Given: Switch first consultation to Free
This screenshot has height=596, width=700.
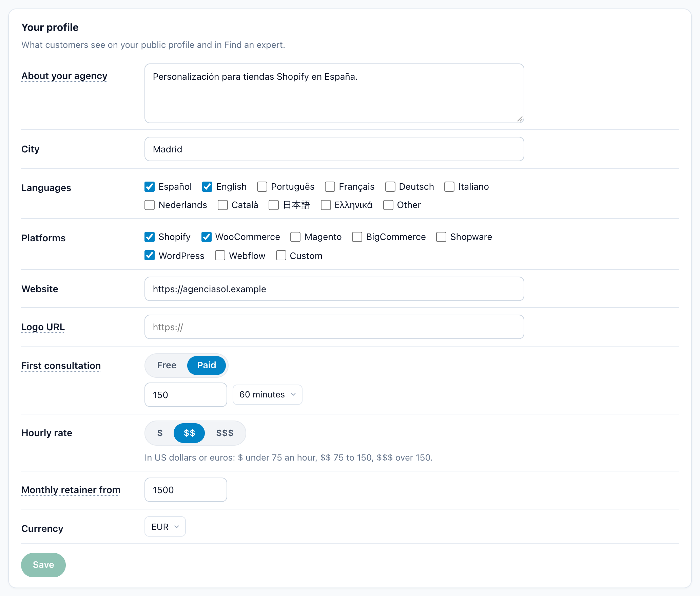Looking at the screenshot, I should tap(167, 366).
